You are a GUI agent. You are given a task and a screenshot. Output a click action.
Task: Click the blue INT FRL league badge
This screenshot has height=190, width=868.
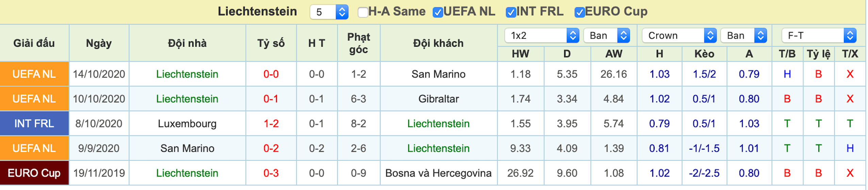(34, 123)
